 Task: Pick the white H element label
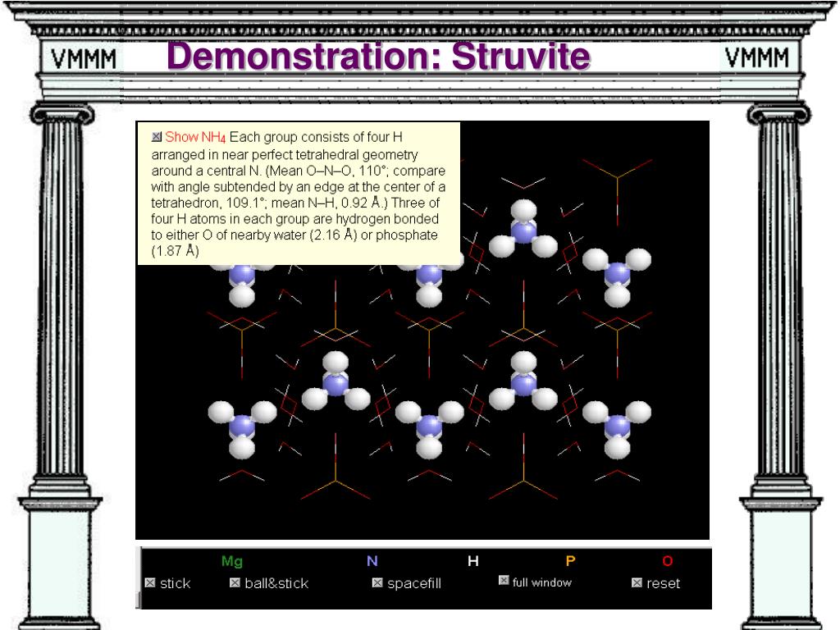(x=473, y=561)
